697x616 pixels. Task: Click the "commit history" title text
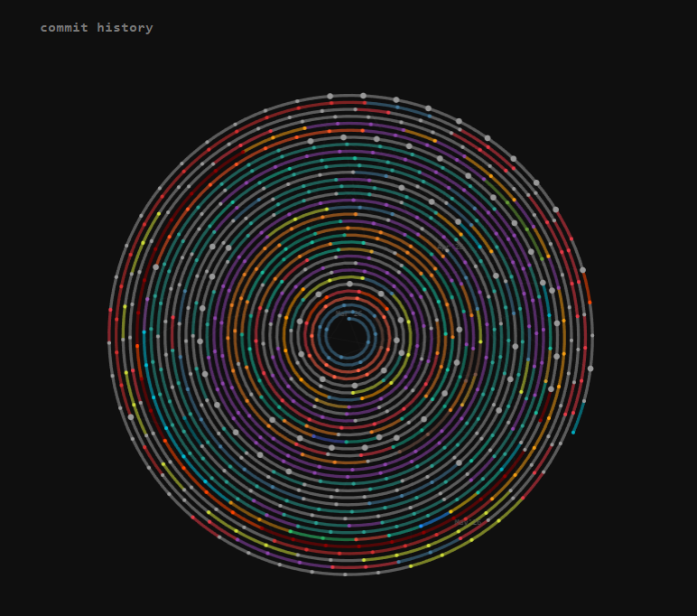tap(97, 28)
